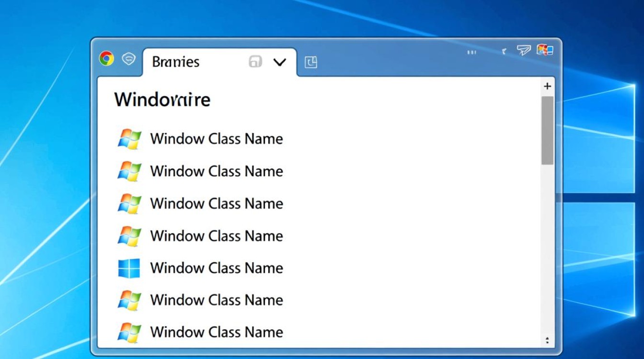The width and height of the screenshot is (644, 359).
Task: Select Window Class Name next to blue logo
Action: point(217,268)
